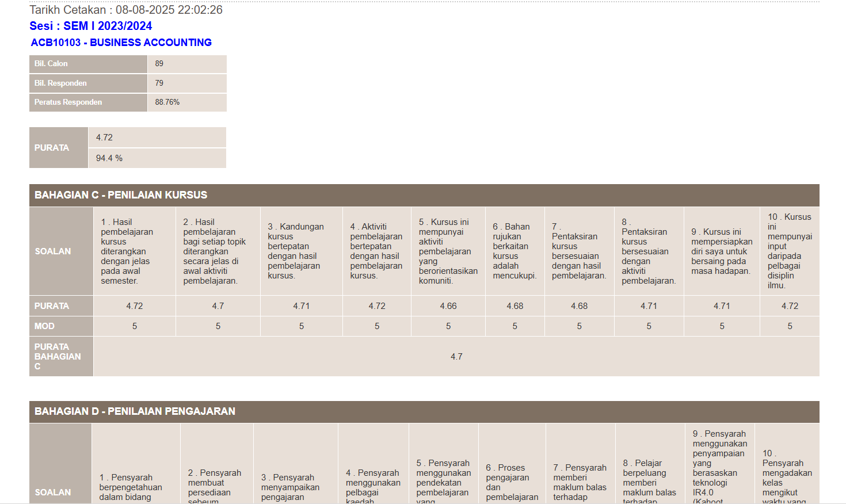Select question 7 Pentaksiran bersesuaian dengan hasil pembelajaran

(x=579, y=251)
